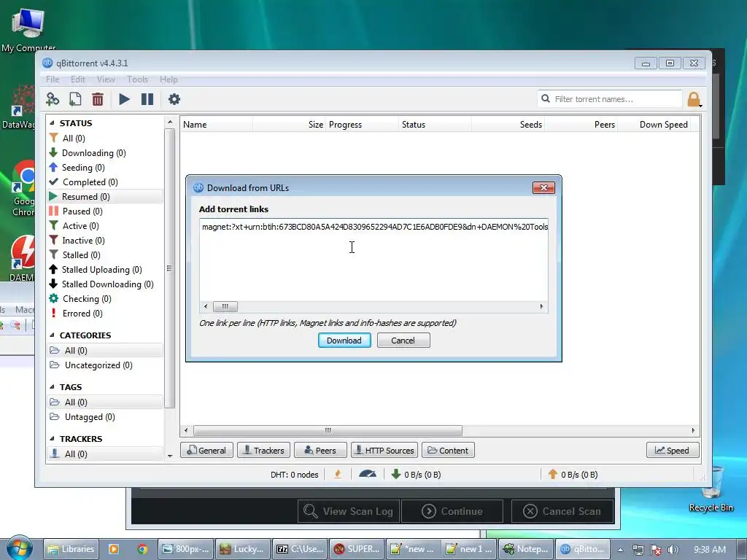Sort by the Seeds column header
The image size is (747, 560).
pyautogui.click(x=508, y=125)
